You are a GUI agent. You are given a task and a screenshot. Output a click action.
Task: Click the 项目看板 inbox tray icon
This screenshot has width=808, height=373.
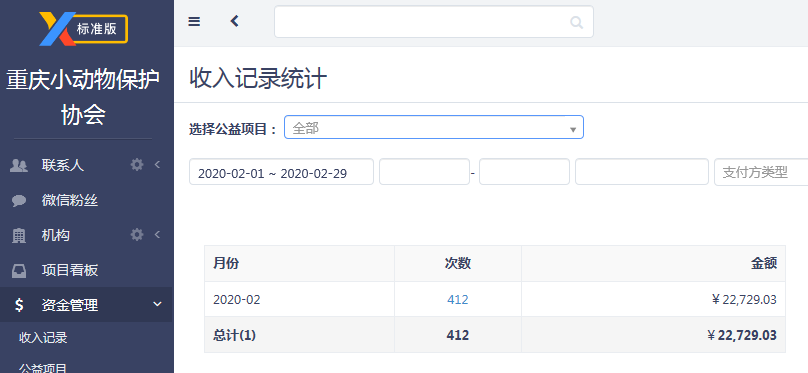click(19, 270)
